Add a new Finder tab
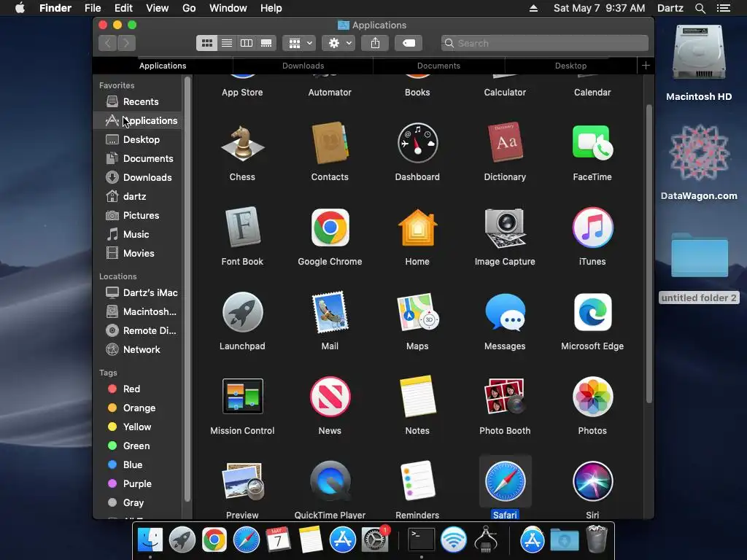Viewport: 747px width, 560px height. tap(646, 66)
